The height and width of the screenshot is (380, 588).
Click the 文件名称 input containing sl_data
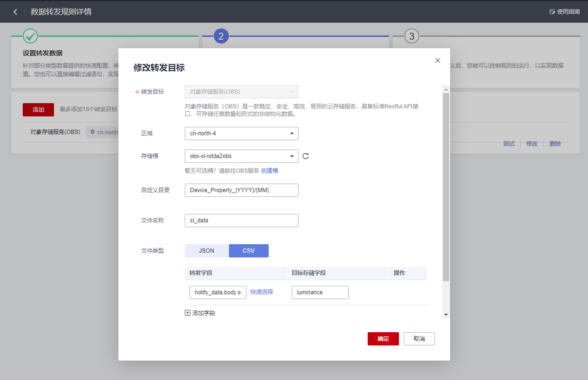point(241,220)
